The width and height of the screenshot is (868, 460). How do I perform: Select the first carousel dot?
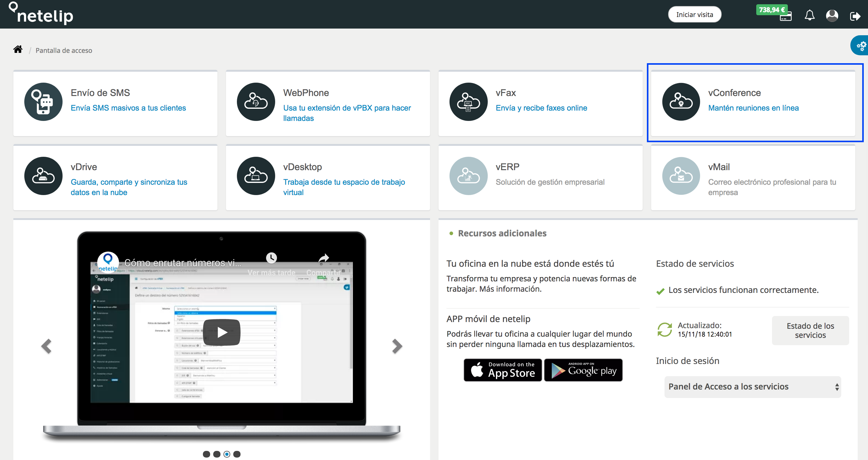coord(207,454)
